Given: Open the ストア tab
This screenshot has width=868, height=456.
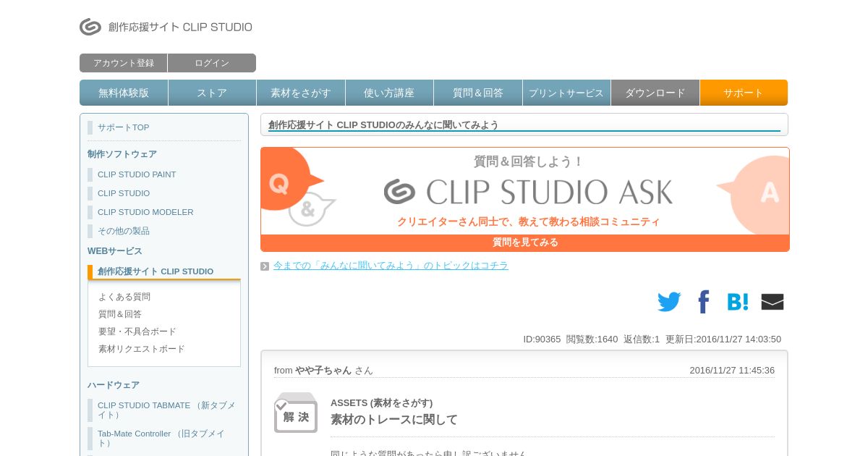Looking at the screenshot, I should click(x=212, y=93).
